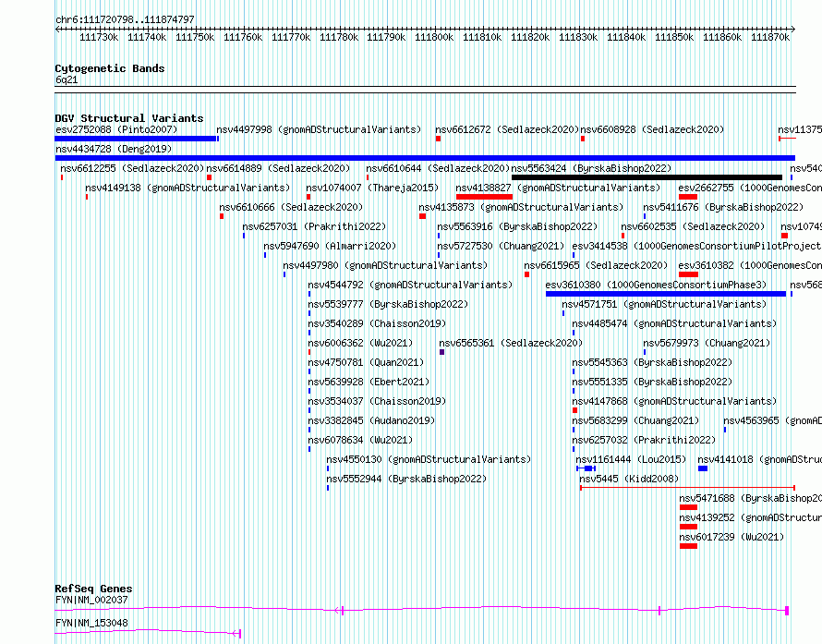
Task: Open nsv5683299 (Chuang2021) label
Action: (635, 420)
